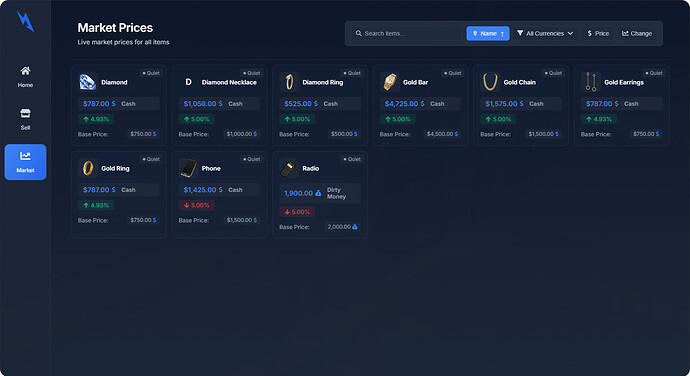The image size is (690, 376).
Task: Open the All Currencies dropdown
Action: pyautogui.click(x=545, y=33)
